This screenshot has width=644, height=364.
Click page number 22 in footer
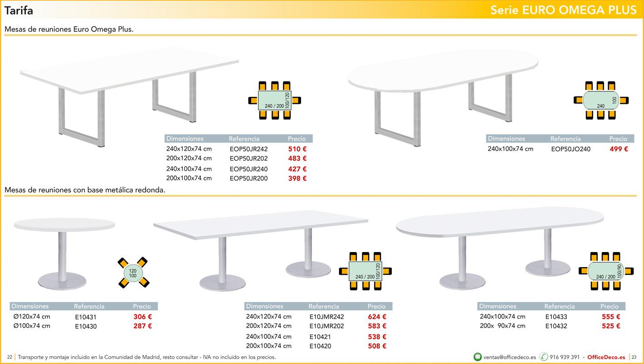tap(10, 357)
